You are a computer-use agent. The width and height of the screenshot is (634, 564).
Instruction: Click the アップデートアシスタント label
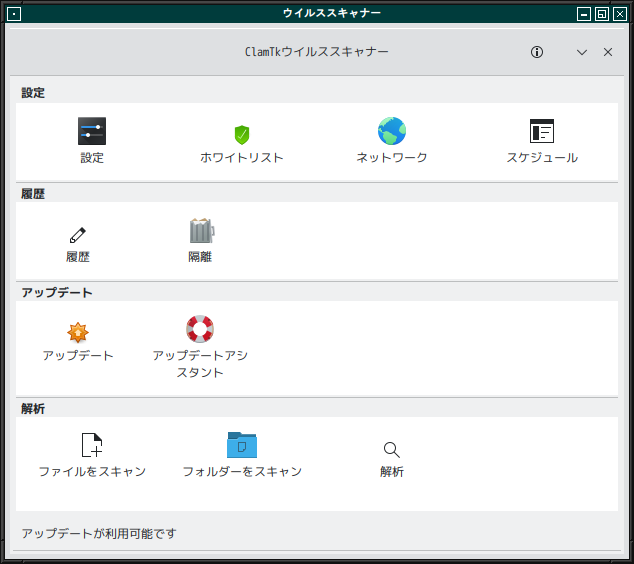click(200, 363)
